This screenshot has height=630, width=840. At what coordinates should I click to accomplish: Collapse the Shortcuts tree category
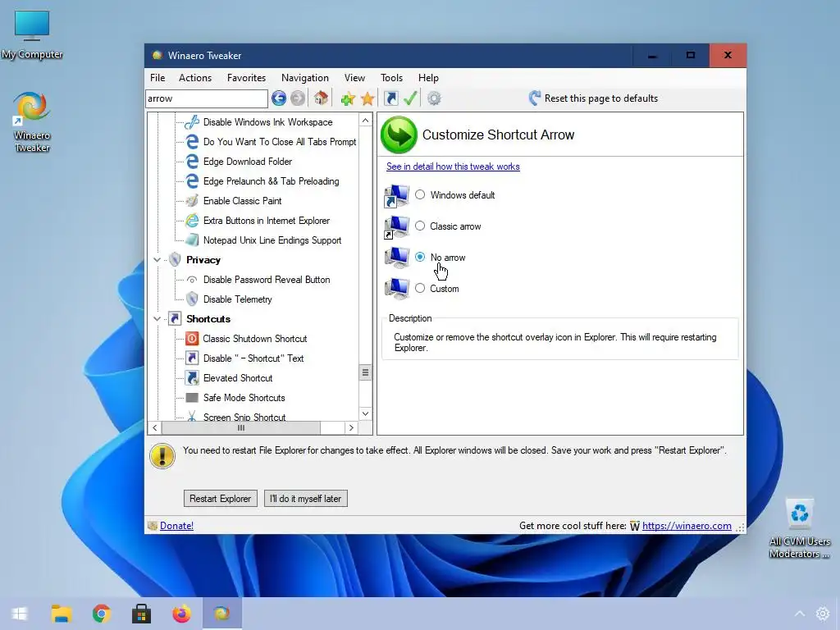coord(157,319)
